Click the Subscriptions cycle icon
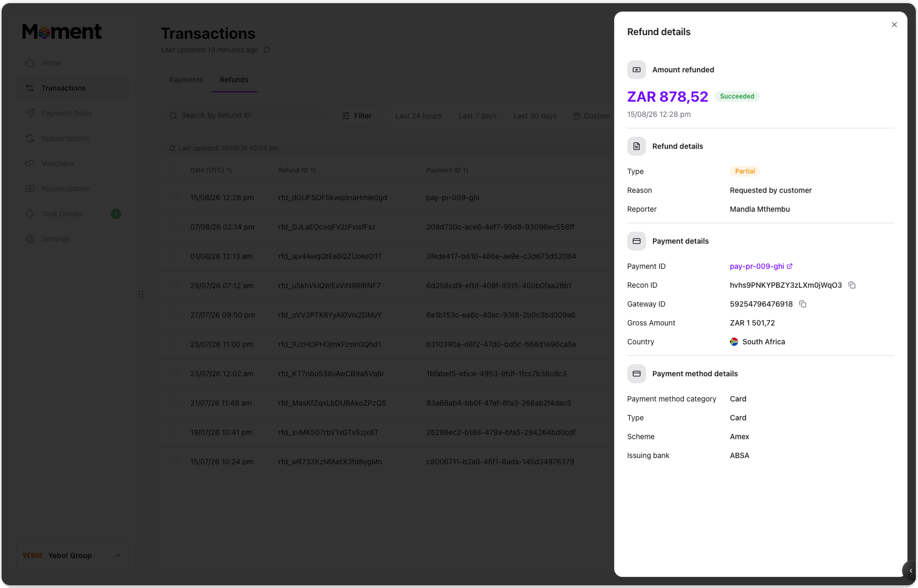Screen dimensions: 918x588 [30, 138]
